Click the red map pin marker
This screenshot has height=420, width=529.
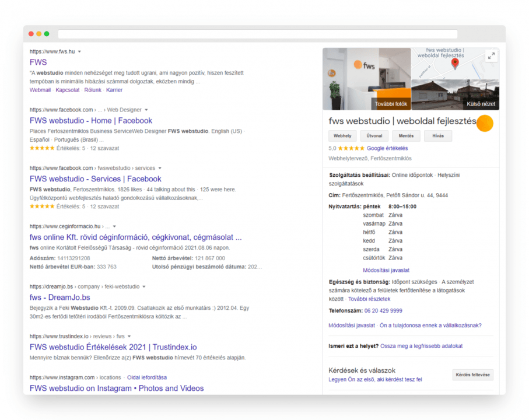pos(455,64)
